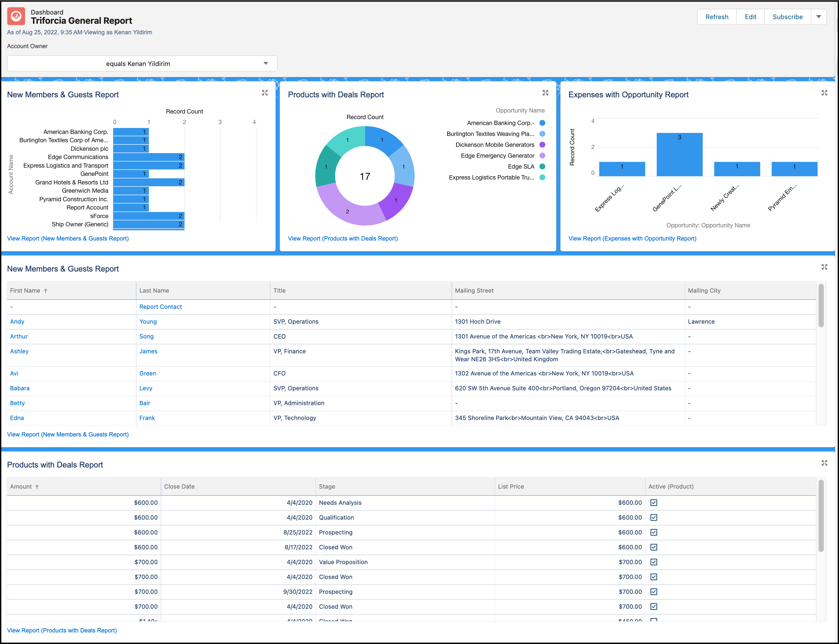Click the Edit dashboard button

tap(750, 17)
